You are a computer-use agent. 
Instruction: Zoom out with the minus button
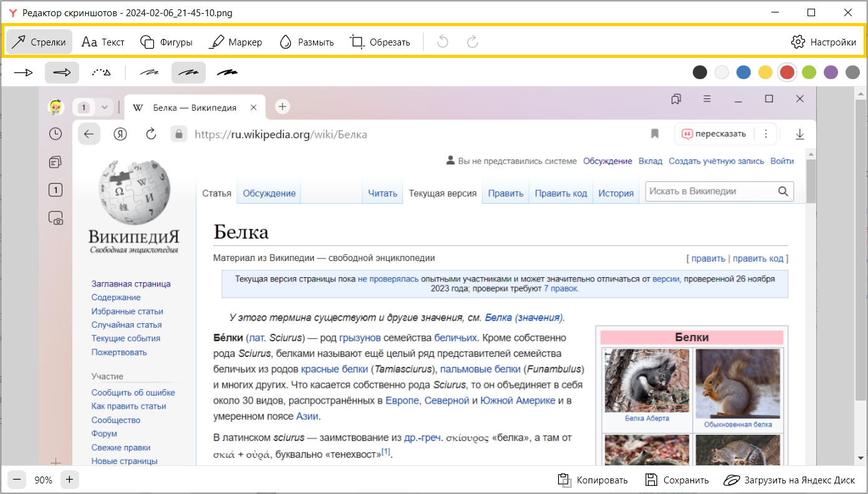[17, 480]
